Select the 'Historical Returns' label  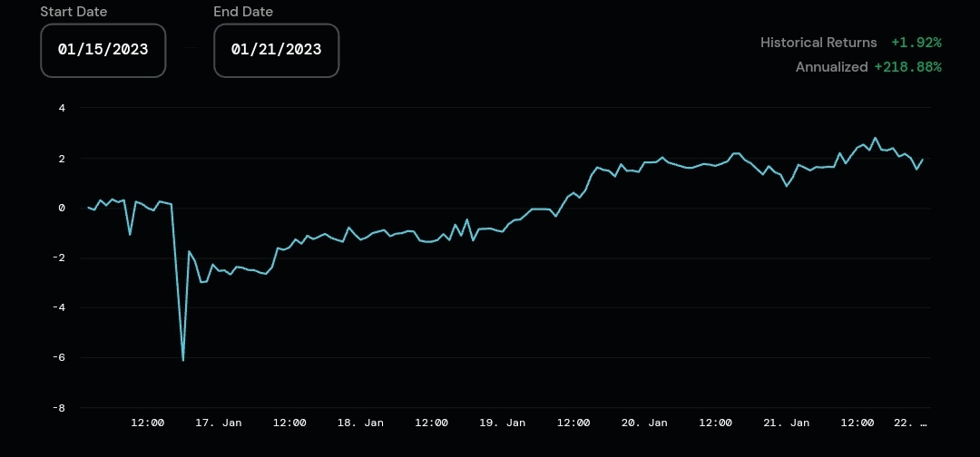click(x=818, y=43)
